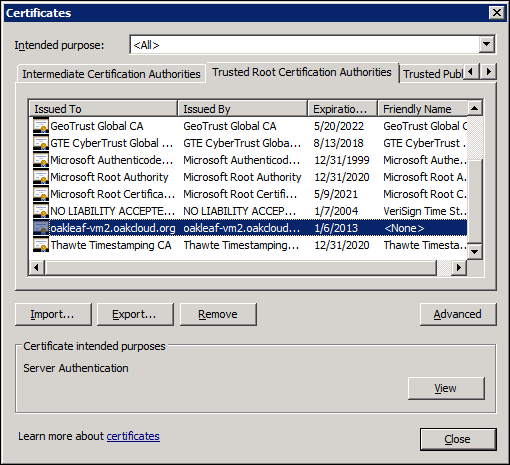Click the 1/7/2004 expiration date
Screen dimensions: 510x465
[x=336, y=211]
